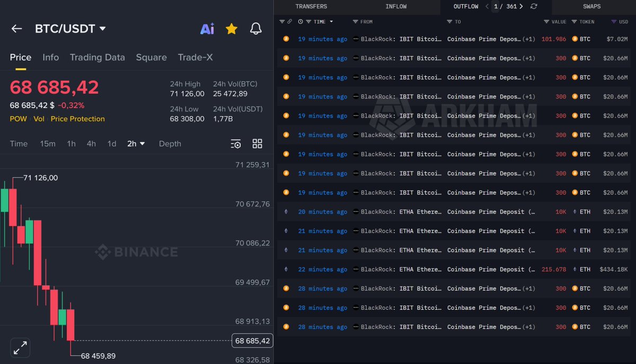Refresh the Arkham outflow list

(534, 6)
